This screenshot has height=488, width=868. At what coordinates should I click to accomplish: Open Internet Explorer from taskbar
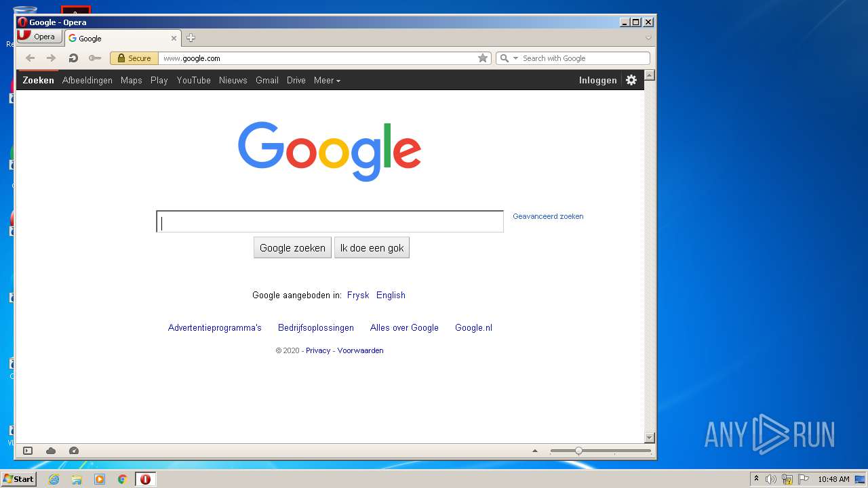pyautogui.click(x=54, y=479)
